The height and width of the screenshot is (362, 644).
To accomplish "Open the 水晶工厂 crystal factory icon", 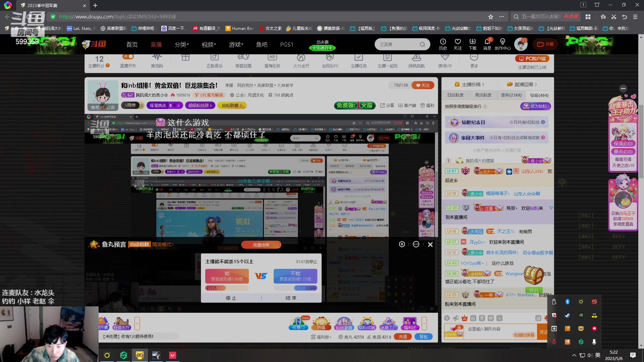I will click(388, 323).
